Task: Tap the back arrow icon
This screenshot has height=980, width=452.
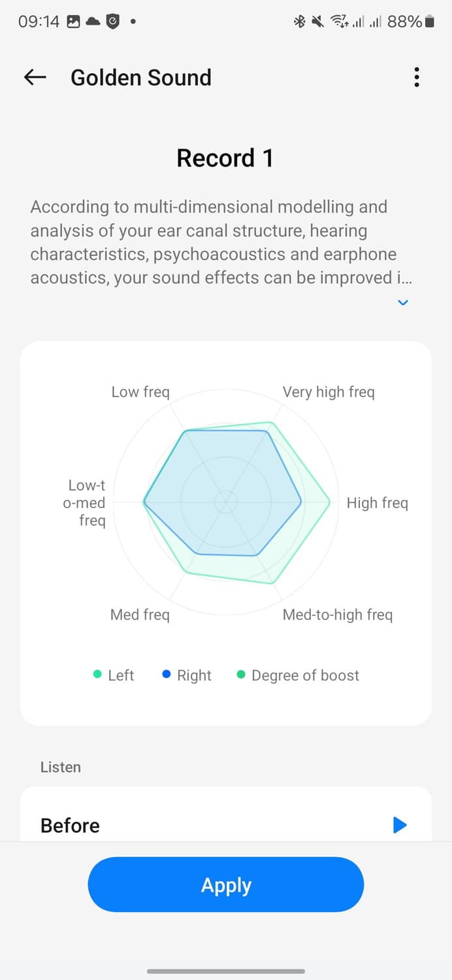Action: point(35,77)
